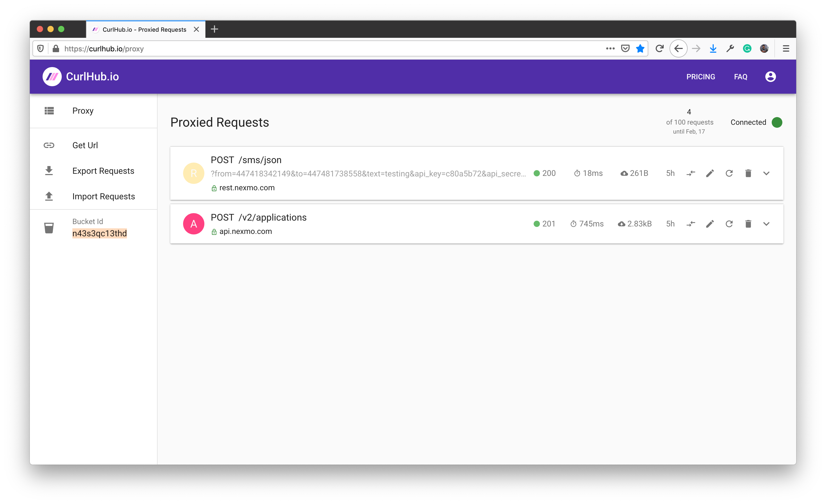826x504 pixels.
Task: Click bucket id n43s3qc13thd
Action: click(x=100, y=233)
